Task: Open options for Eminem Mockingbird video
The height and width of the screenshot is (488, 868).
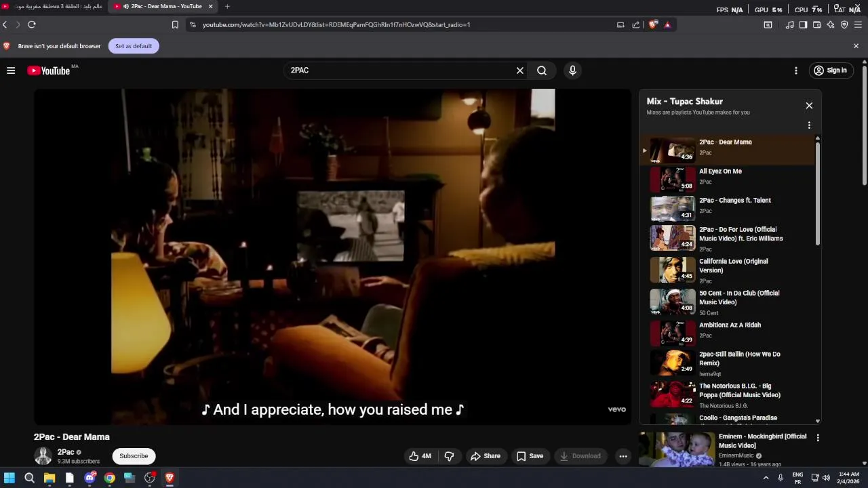Action: (818, 438)
